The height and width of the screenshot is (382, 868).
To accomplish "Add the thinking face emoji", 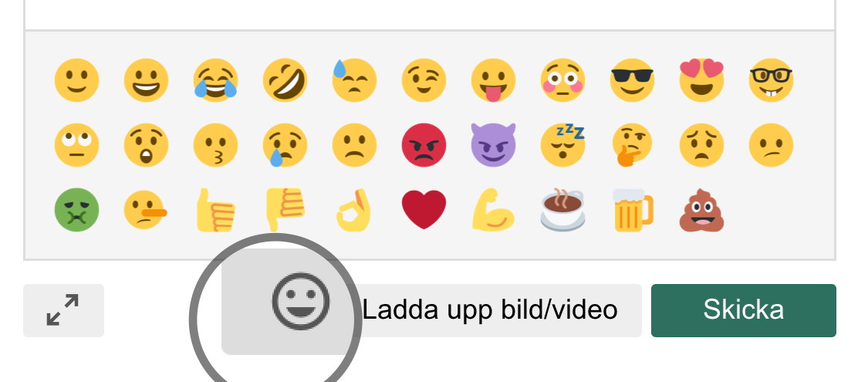I will [x=632, y=145].
